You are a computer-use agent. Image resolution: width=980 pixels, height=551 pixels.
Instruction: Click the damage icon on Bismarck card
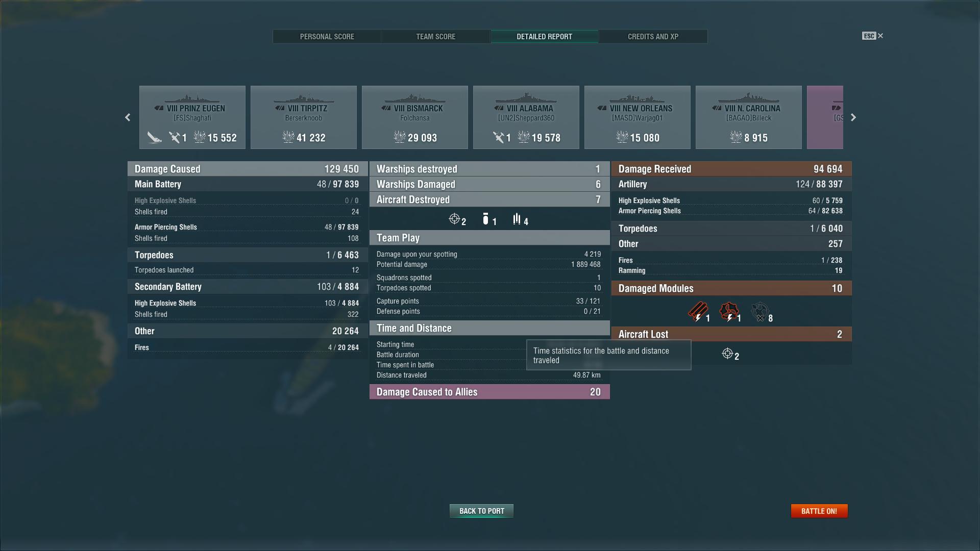pos(400,137)
